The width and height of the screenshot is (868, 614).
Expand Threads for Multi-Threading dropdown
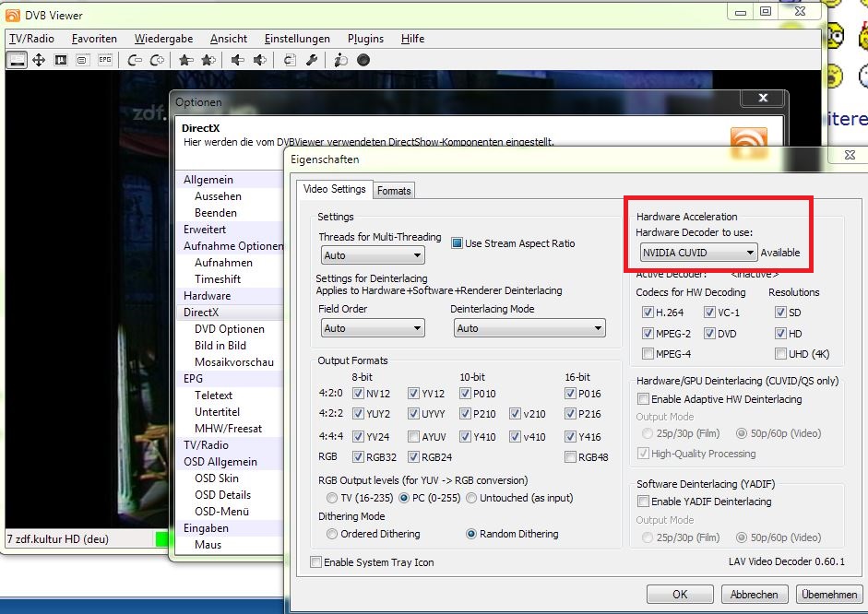[373, 255]
